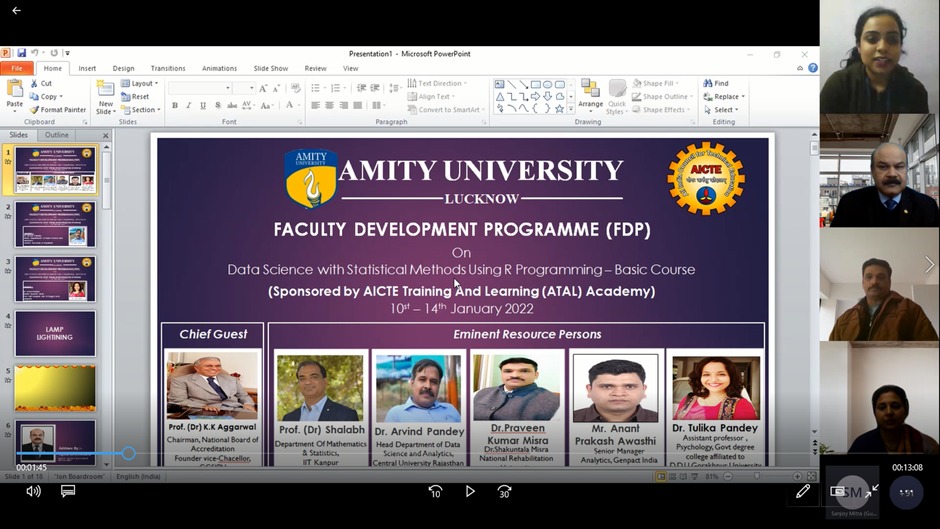Click the Undo icon in quick access toolbar

(34, 53)
